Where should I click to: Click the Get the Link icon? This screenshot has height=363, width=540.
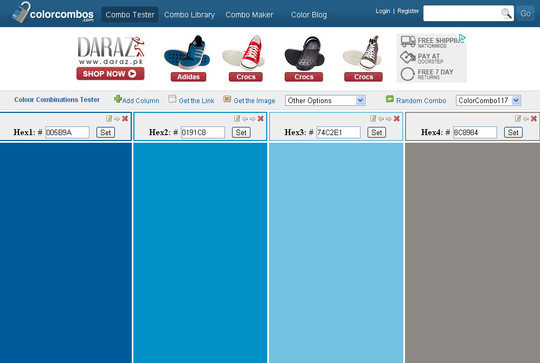point(172,99)
